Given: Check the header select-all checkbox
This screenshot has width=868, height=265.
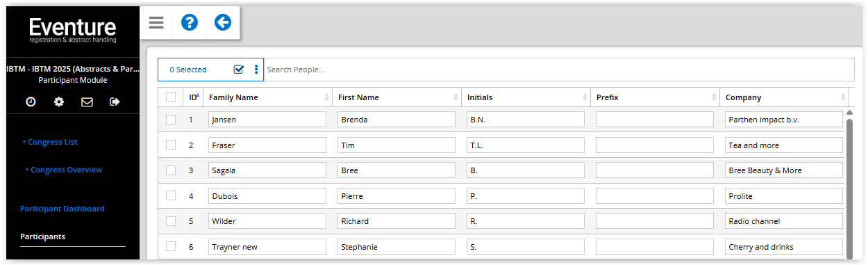Looking at the screenshot, I should tap(171, 97).
